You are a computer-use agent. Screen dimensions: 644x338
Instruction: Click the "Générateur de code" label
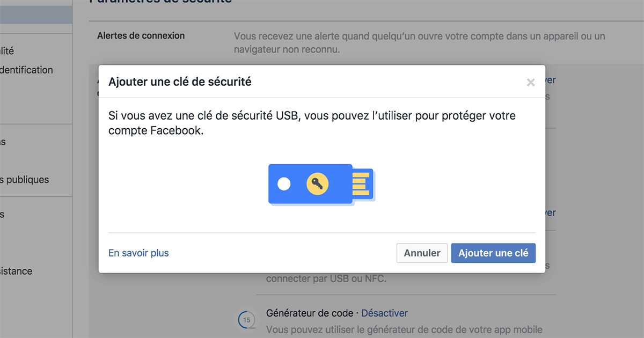click(x=310, y=313)
